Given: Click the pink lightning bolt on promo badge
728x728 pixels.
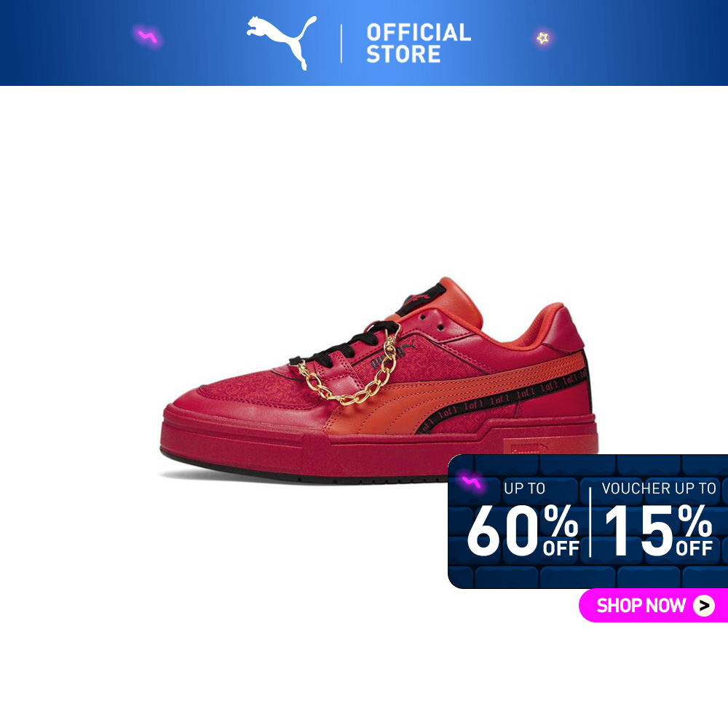Looking at the screenshot, I should tap(471, 483).
